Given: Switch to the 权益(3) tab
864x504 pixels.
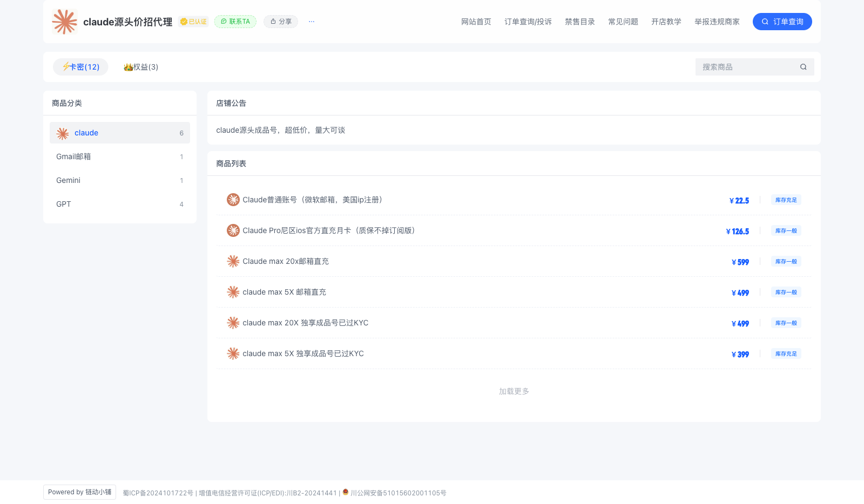Looking at the screenshot, I should tap(141, 67).
